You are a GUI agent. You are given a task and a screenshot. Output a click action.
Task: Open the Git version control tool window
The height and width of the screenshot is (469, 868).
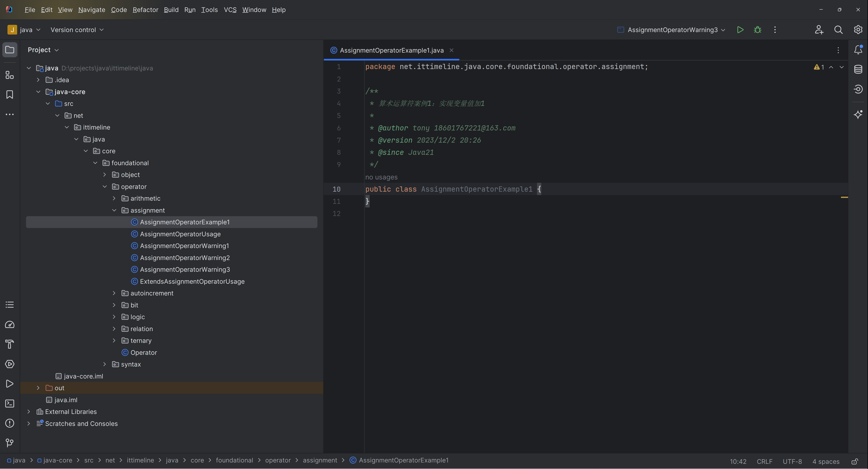pos(10,443)
